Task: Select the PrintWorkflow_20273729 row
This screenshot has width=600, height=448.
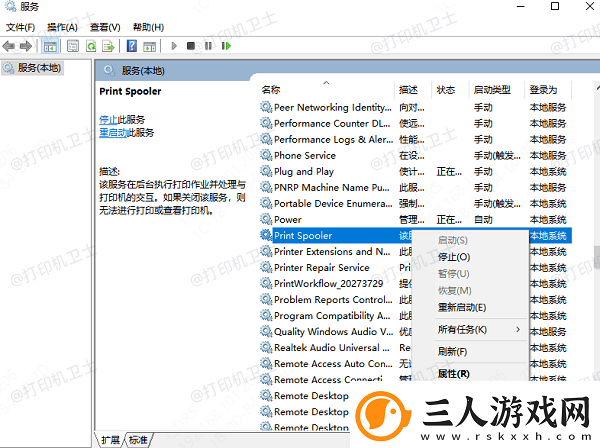Action: click(415, 283)
